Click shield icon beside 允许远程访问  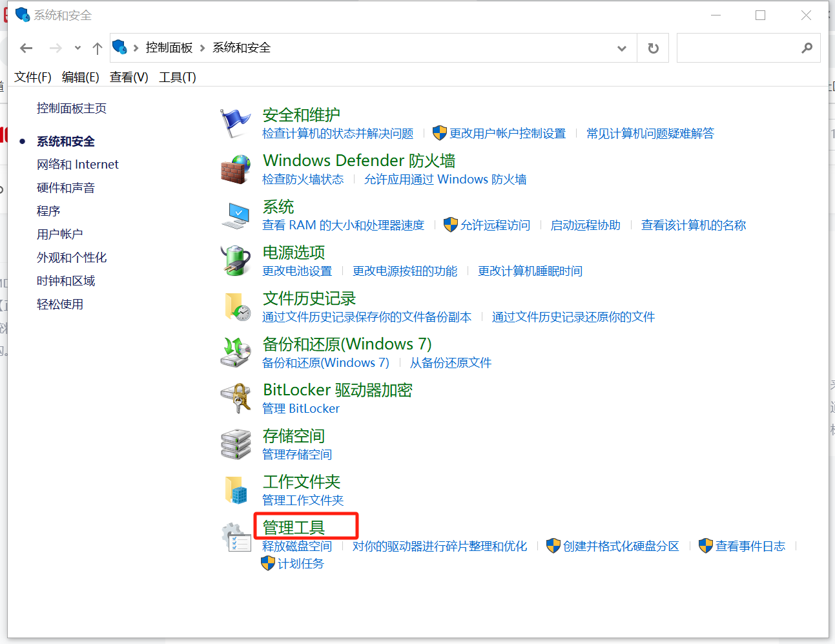tap(451, 225)
